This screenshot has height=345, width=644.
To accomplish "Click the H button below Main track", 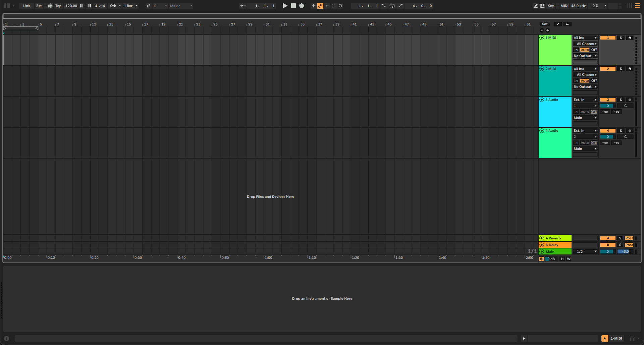I will [x=562, y=259].
